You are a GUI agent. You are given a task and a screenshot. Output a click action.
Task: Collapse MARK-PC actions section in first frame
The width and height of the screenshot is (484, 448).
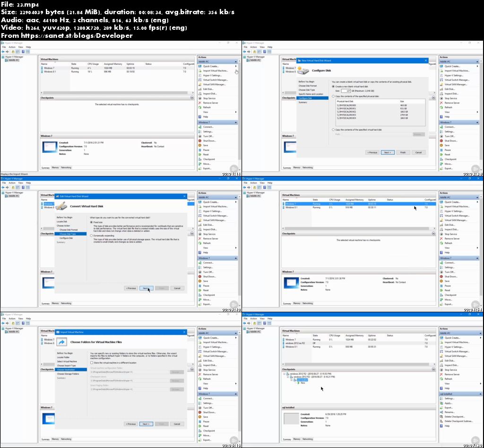(x=235, y=62)
